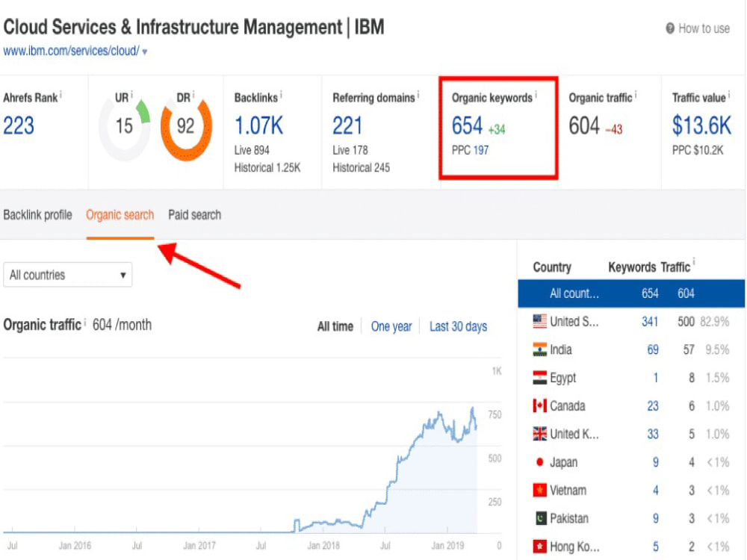
Task: Click Vietnam keywords count 4
Action: 656,491
